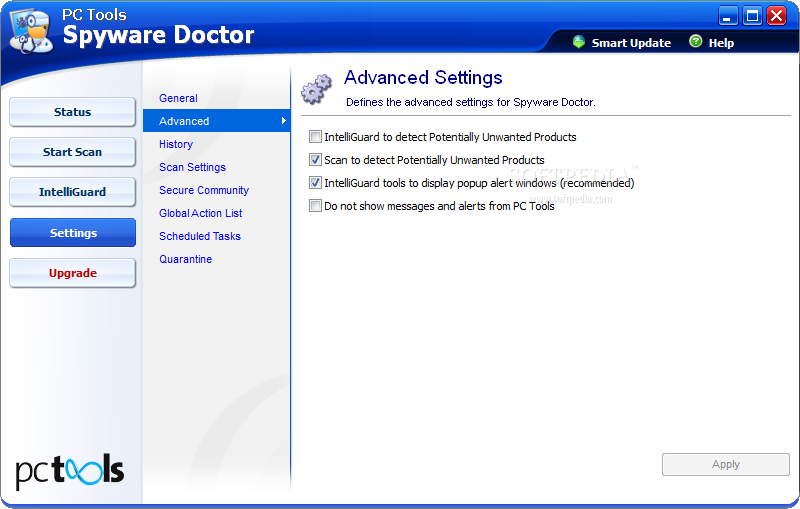This screenshot has width=800, height=509.
Task: Click the pctools logo at bottom left
Action: click(70, 471)
